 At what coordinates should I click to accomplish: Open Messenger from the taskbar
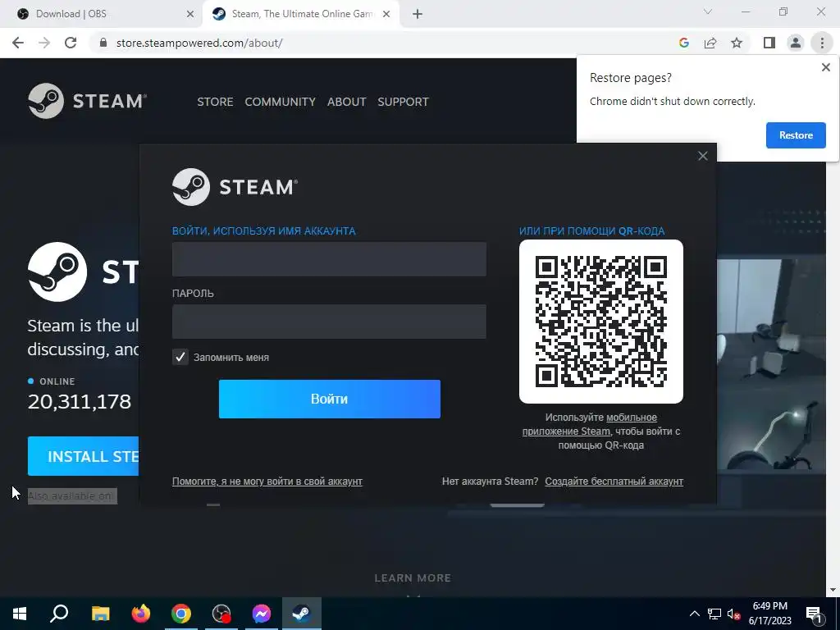[262, 614]
